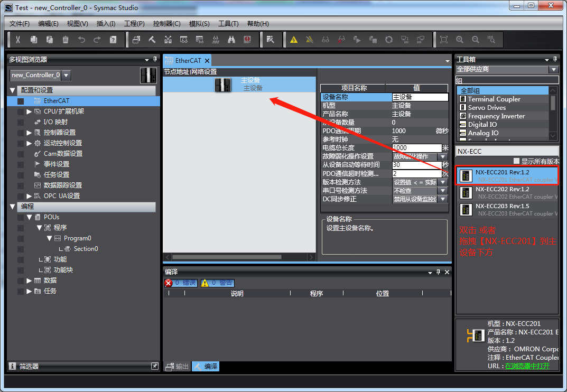Click the Zoom In magnifier icon
Viewport: 567px width, 392px height.
pyautogui.click(x=460, y=40)
